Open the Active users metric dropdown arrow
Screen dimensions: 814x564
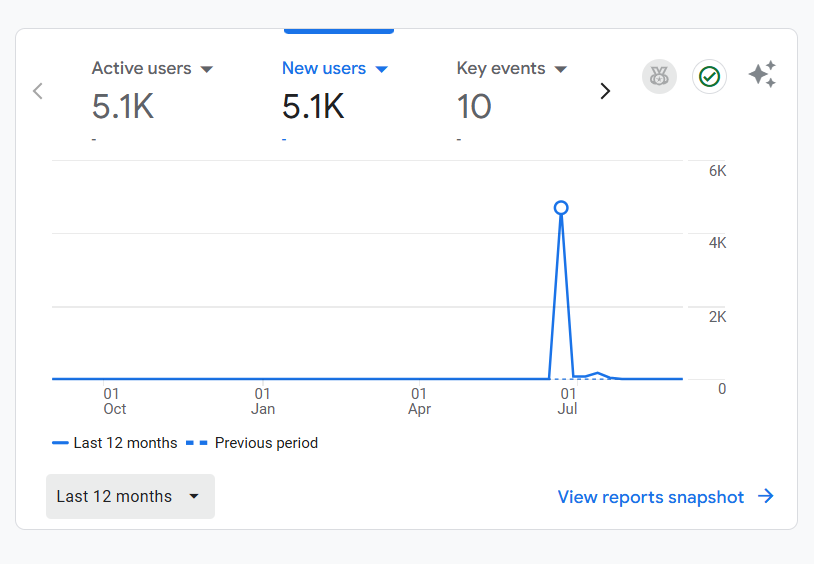click(207, 69)
